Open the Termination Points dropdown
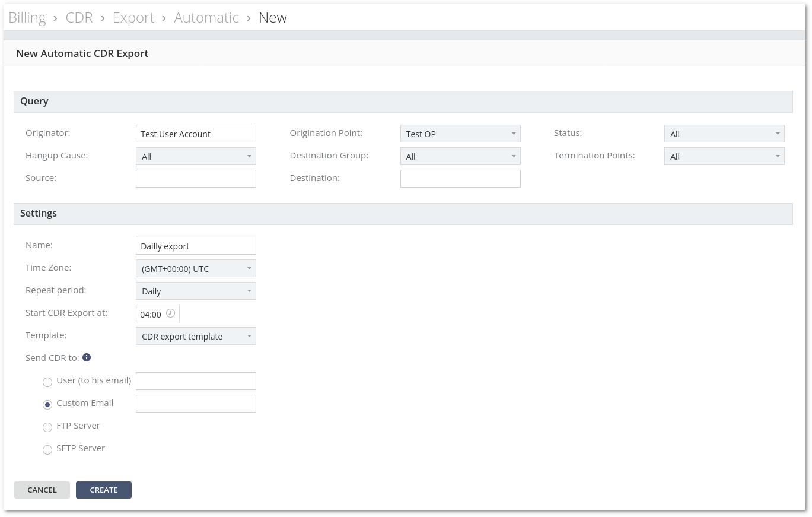 [724, 157]
